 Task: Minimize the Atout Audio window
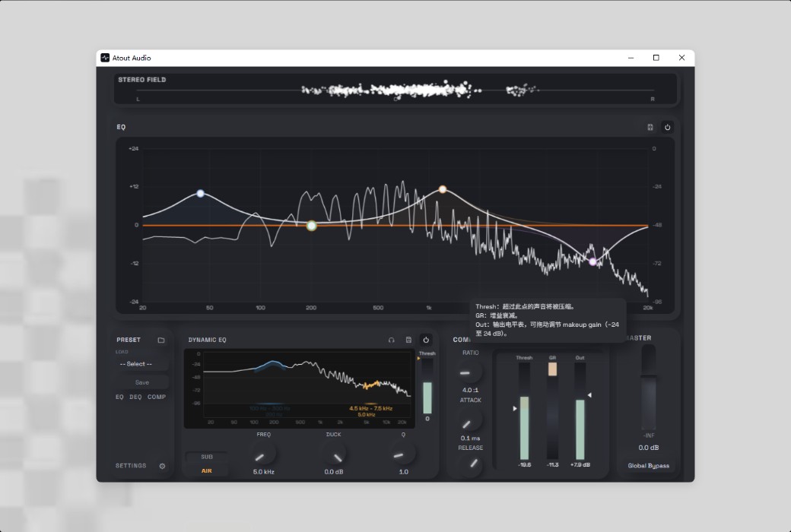point(631,58)
